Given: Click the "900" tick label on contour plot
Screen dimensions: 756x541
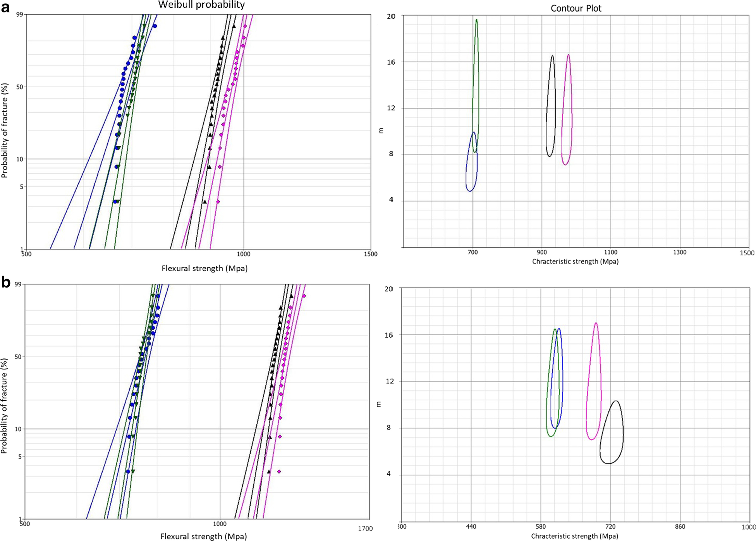Looking at the screenshot, I should (541, 252).
